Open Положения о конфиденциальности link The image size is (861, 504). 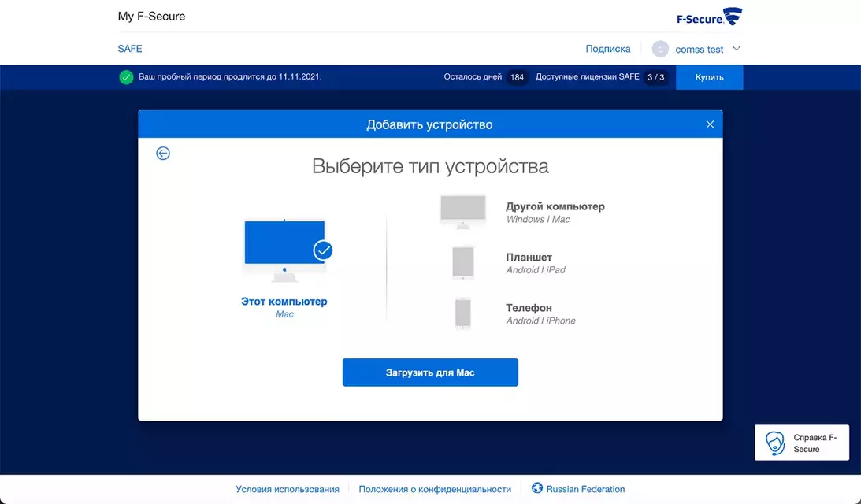coord(435,489)
